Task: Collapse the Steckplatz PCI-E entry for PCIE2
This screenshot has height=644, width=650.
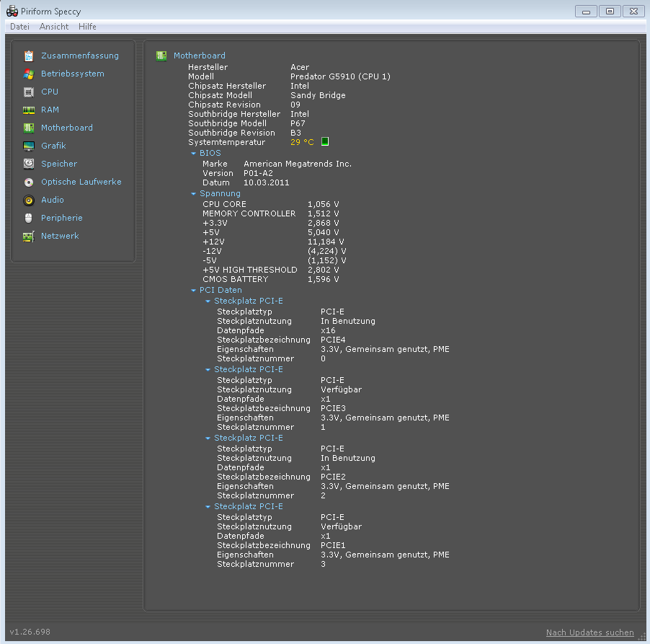Action: coord(208,438)
